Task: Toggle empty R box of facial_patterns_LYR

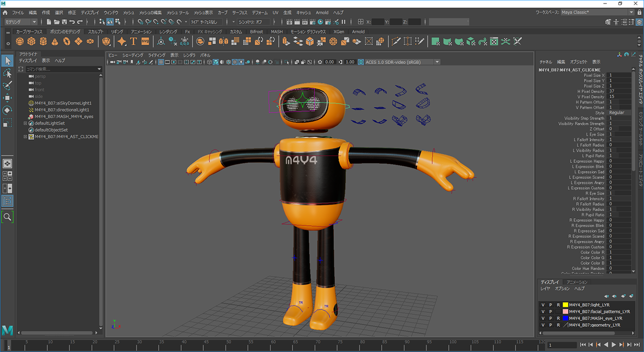Action: point(558,312)
